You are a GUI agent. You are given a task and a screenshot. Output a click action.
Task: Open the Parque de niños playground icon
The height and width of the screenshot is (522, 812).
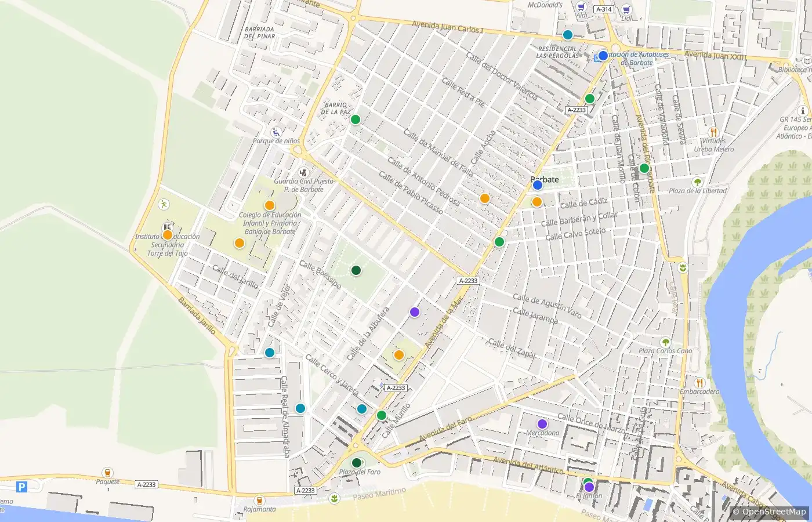[277, 132]
